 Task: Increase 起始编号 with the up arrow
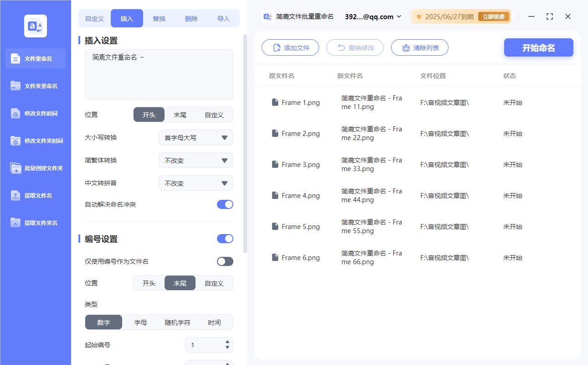[227, 342]
